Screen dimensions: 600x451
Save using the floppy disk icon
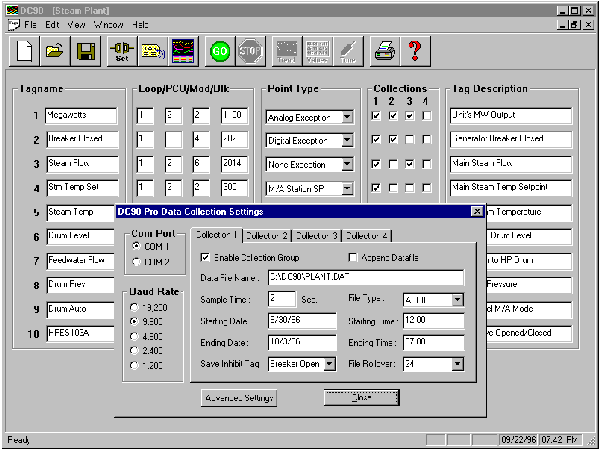86,49
